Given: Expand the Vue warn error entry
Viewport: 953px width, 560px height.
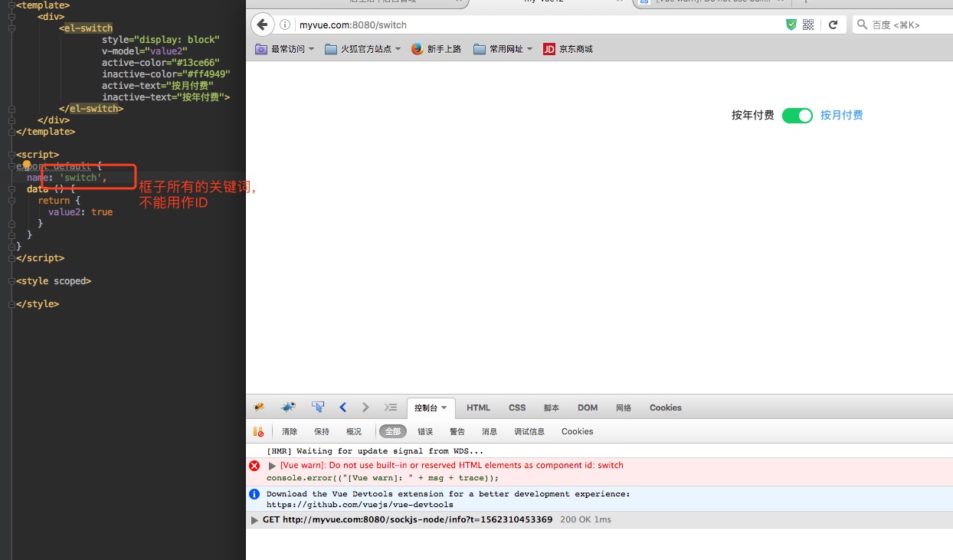Looking at the screenshot, I should (x=272, y=466).
